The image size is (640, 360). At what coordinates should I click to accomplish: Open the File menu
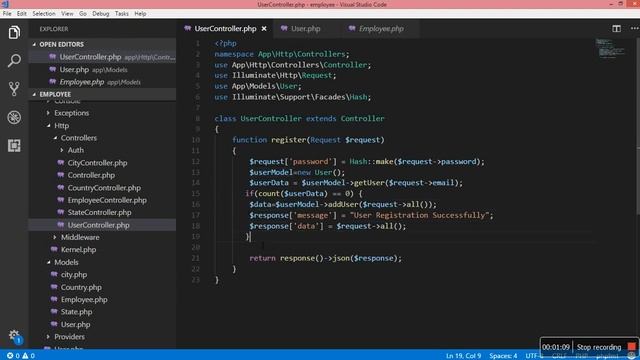7,13
